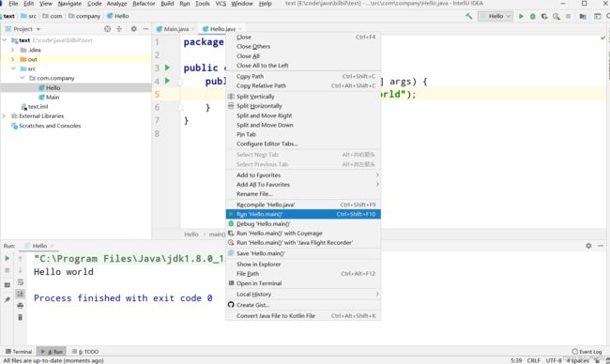Expand External Libraries

[x=5, y=116]
